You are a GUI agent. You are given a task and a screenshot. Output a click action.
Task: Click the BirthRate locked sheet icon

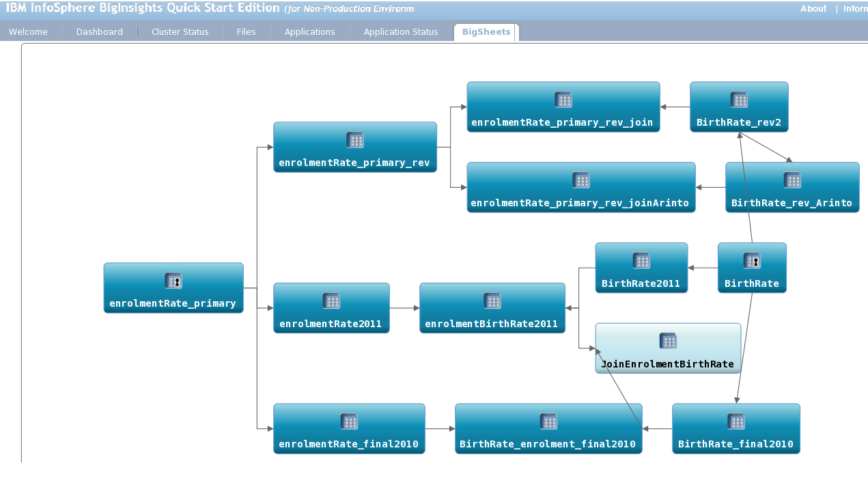point(752,261)
